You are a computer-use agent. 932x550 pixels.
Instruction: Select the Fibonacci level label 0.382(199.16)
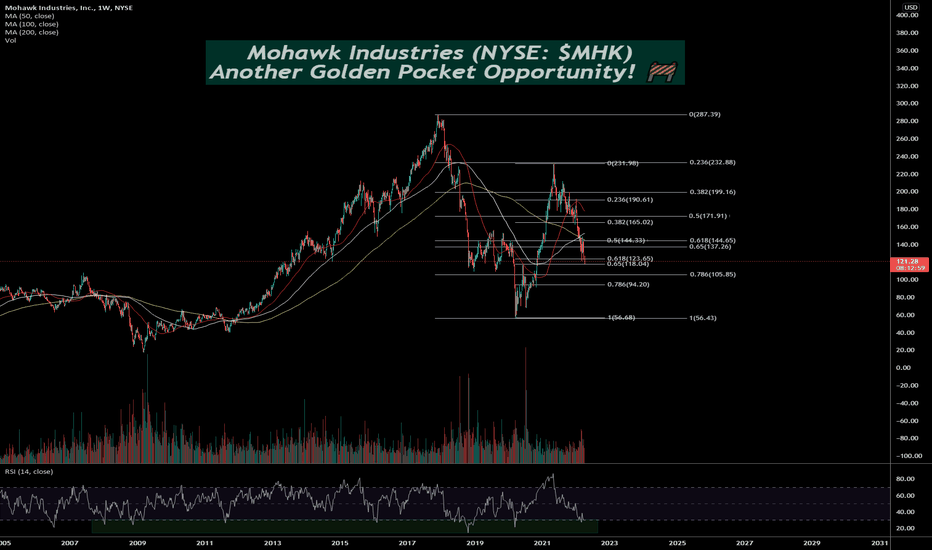pyautogui.click(x=712, y=192)
